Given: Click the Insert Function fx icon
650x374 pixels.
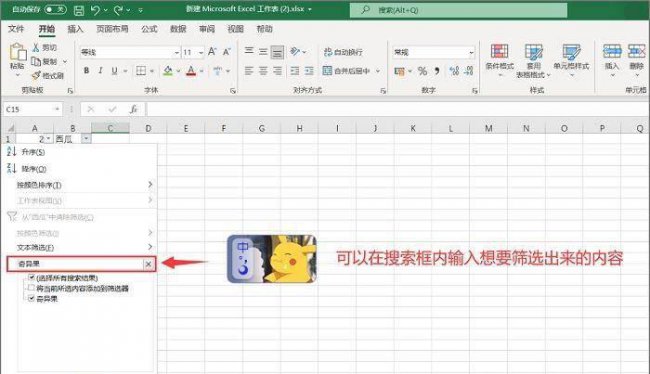Looking at the screenshot, I should tap(133, 109).
